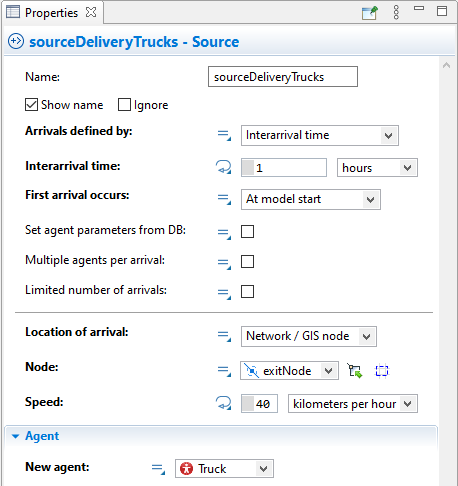Screen dimensions: 458x486
Task: Click the Source block icon beside the title
Action: (x=16, y=42)
